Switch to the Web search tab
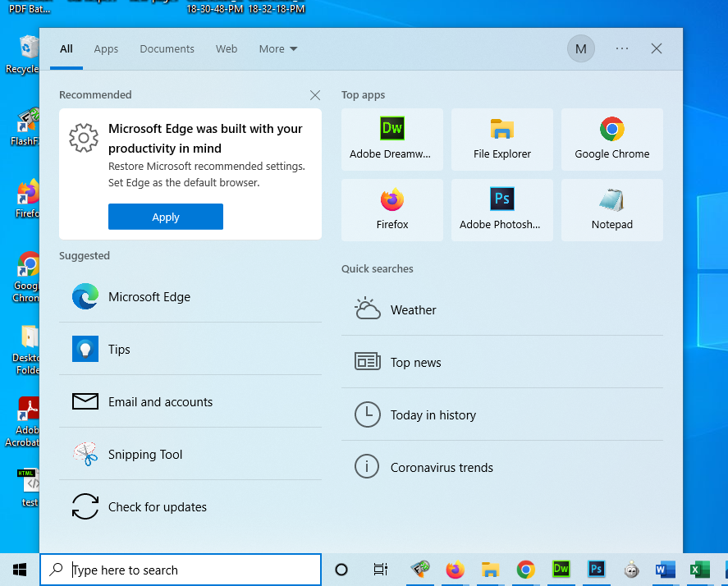728x586 pixels. click(x=227, y=48)
